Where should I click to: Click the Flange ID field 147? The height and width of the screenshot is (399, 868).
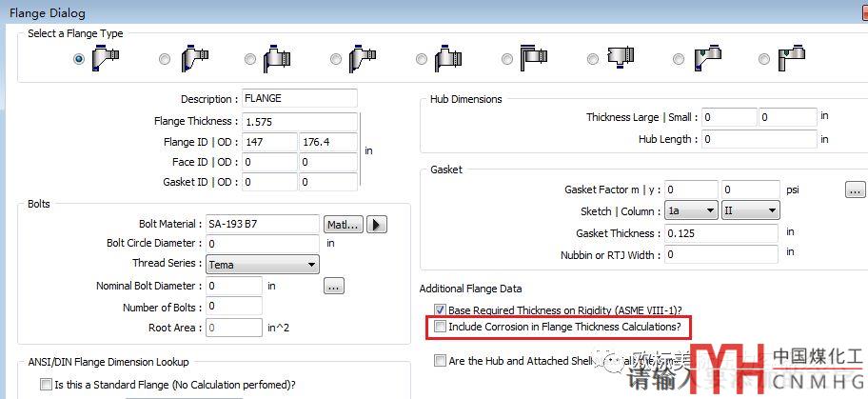[269, 142]
